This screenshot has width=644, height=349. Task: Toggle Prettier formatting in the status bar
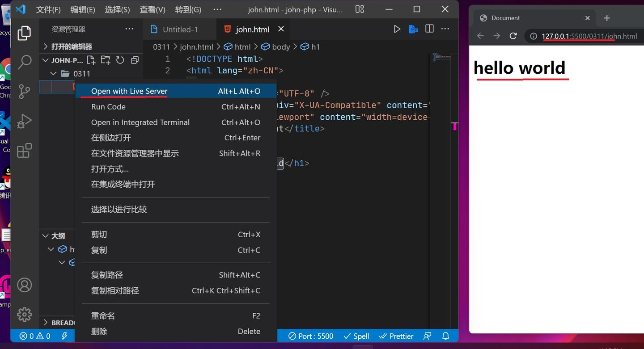tap(396, 336)
